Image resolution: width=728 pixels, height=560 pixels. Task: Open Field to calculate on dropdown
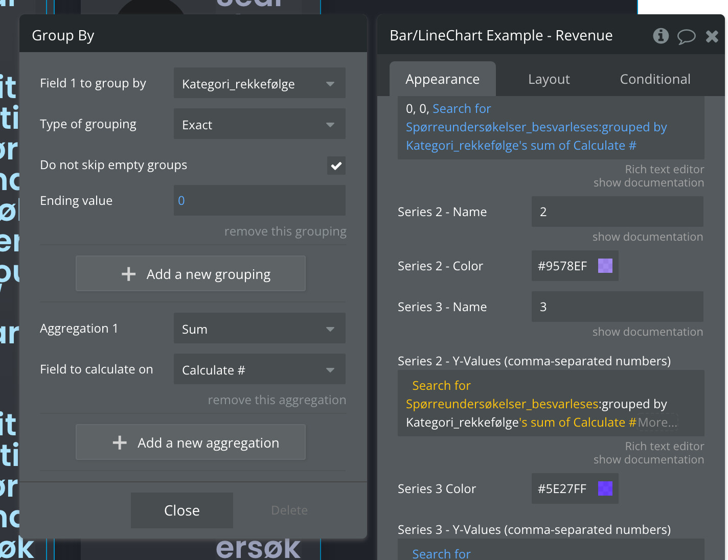click(x=259, y=369)
